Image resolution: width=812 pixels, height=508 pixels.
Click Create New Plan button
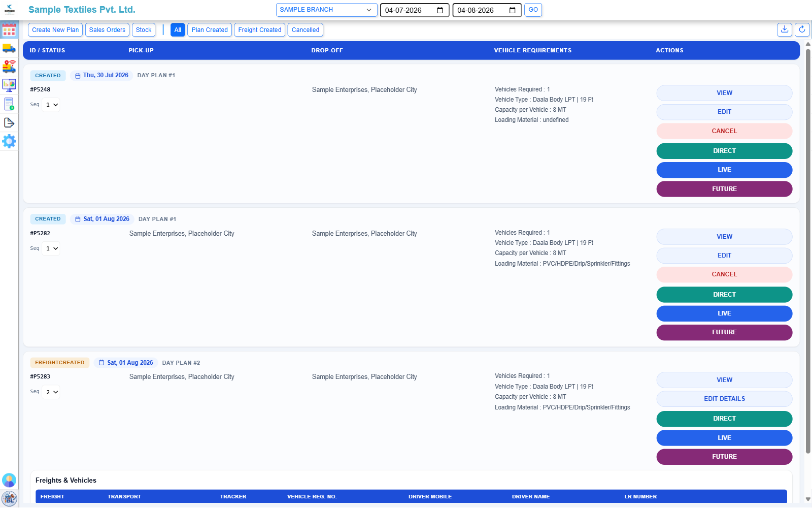(55, 30)
